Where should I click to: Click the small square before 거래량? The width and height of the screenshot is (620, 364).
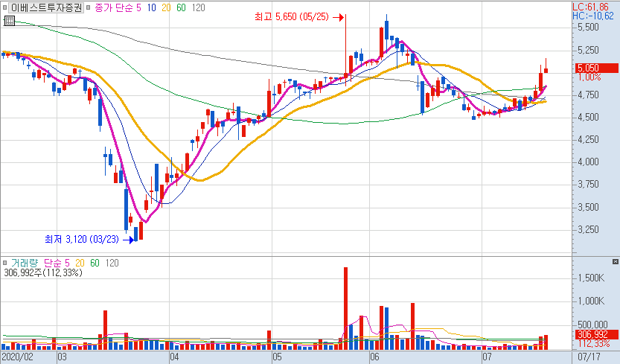pos(4,263)
